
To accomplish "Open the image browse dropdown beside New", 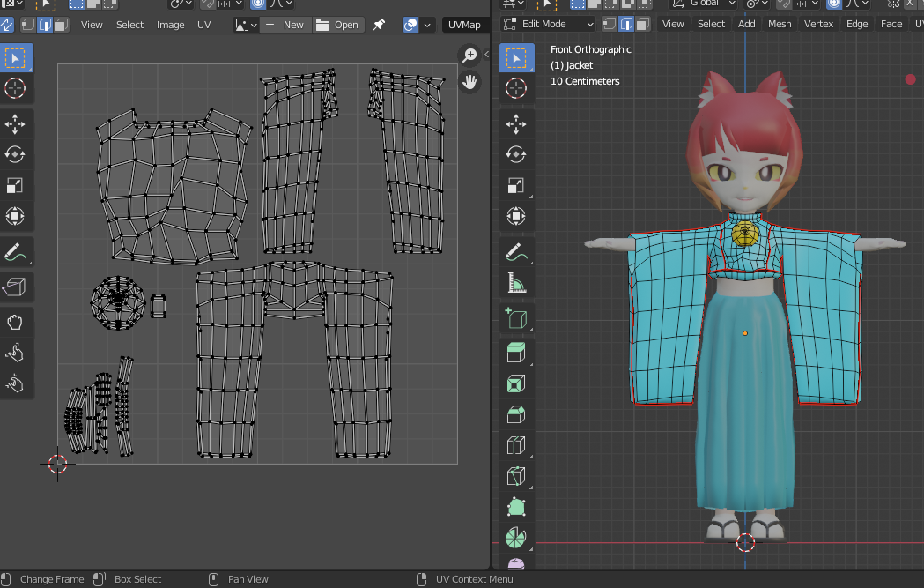I will [246, 25].
